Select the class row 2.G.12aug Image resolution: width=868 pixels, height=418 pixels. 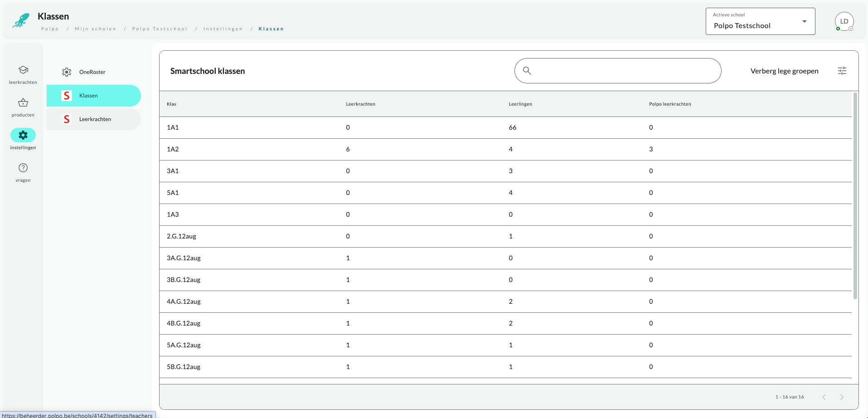(505, 237)
